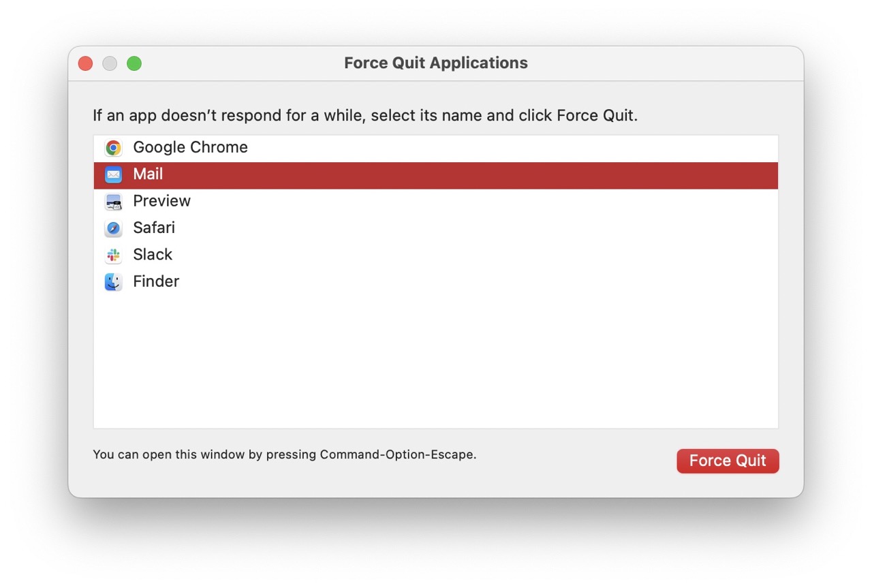Click the Command-Option-Escape hint text
The image size is (872, 588).
pyautogui.click(x=284, y=454)
